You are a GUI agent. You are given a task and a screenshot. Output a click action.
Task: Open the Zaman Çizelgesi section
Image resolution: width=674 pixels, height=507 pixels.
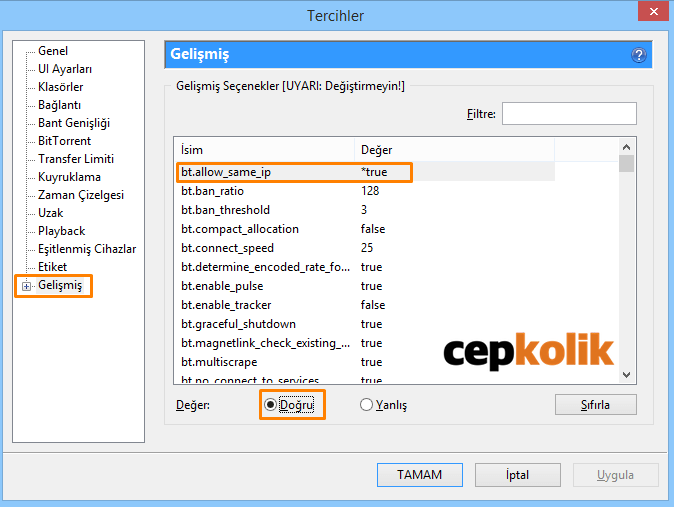click(81, 195)
